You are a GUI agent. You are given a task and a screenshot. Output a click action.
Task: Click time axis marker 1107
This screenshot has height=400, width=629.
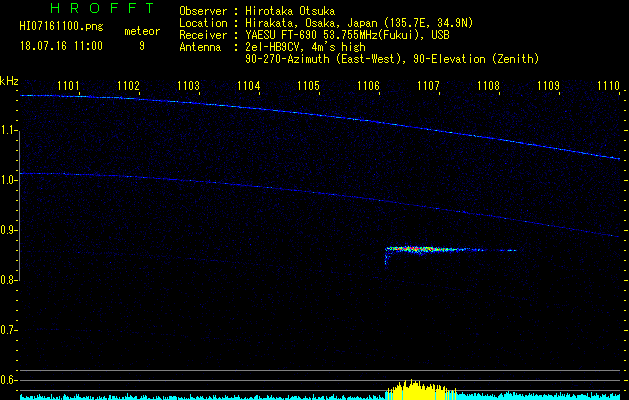[x=428, y=86]
